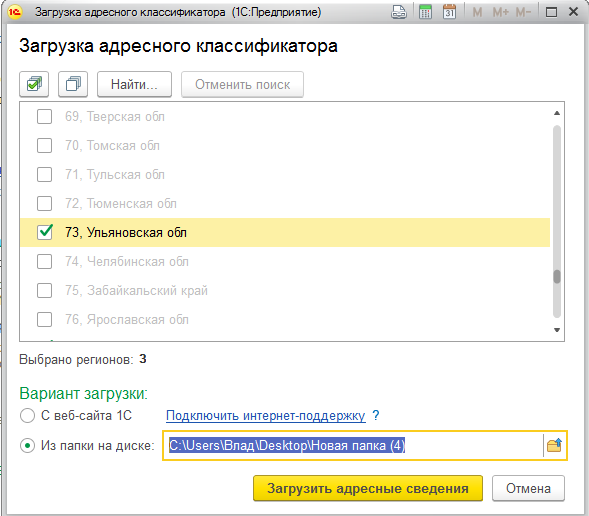
Task: Check the 71, Тульская обл checkbox
Action: point(44,174)
